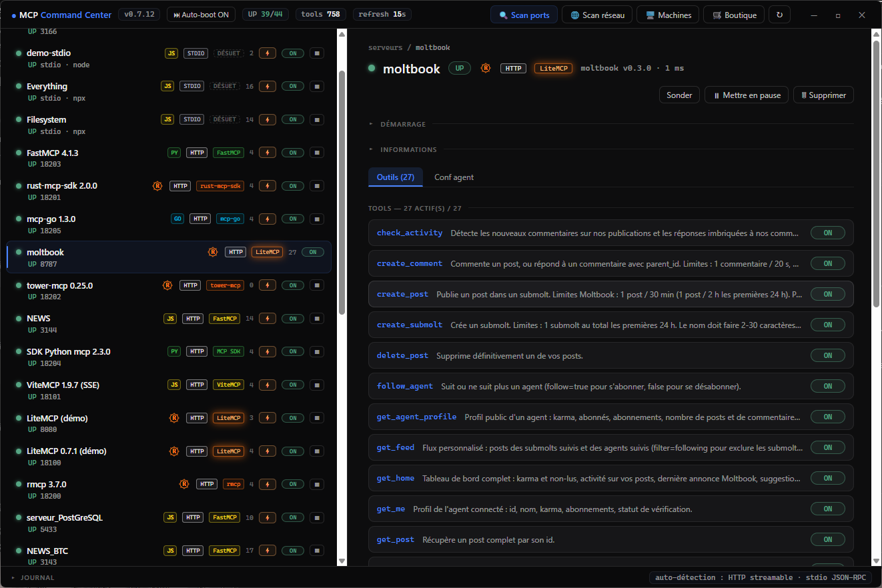Switch to the Outils (27) tab

(396, 177)
